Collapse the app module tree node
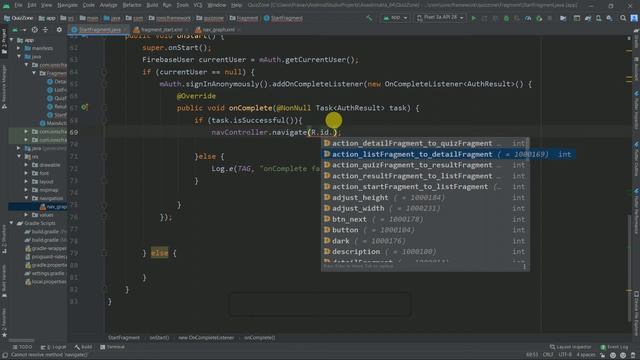Screen dimensions: 640x360 [x=12, y=40]
